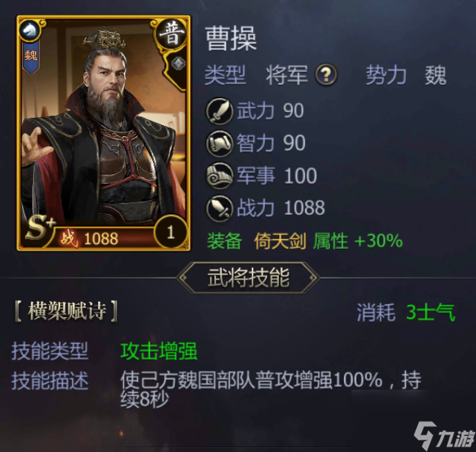Click the sword icon beside 武力
Image resolution: width=476 pixels, height=452 pixels.
pos(219,111)
